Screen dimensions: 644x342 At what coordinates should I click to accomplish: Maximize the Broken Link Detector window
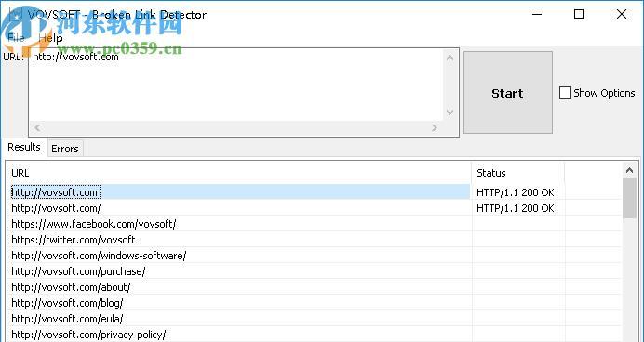579,14
